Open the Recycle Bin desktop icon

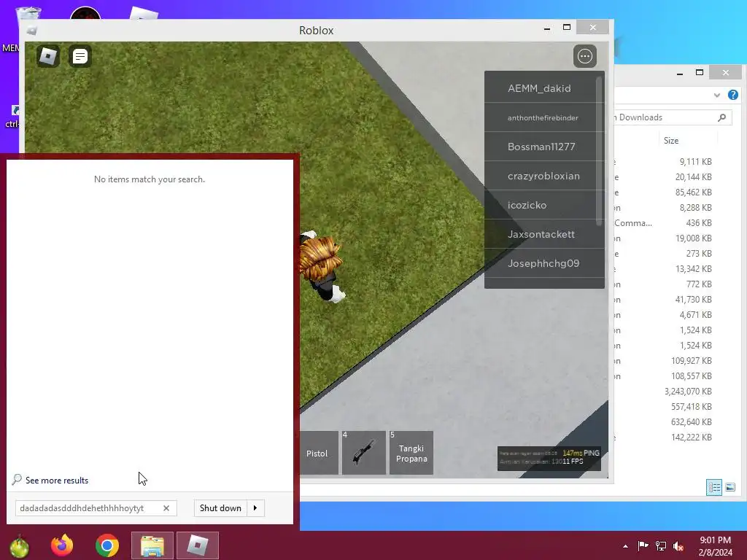click(x=28, y=13)
